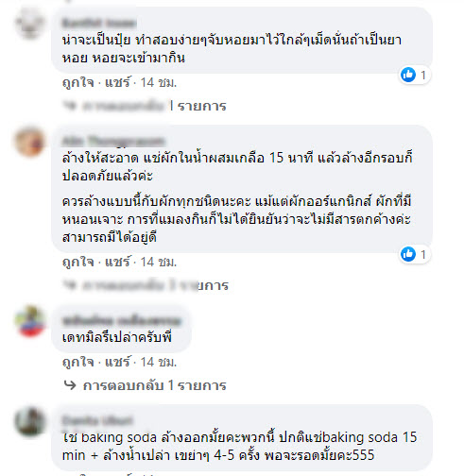Image resolution: width=464 pixels, height=476 pixels.
Task: Click ถูกใจ under the เดทมิลรีเปล่าครับพี่ comment
Action: pyautogui.click(x=78, y=362)
